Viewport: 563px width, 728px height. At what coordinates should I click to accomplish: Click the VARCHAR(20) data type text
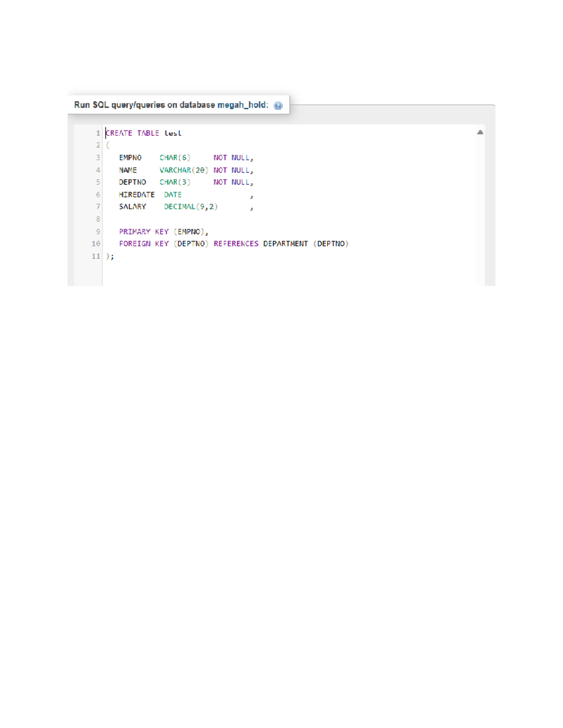coord(183,170)
